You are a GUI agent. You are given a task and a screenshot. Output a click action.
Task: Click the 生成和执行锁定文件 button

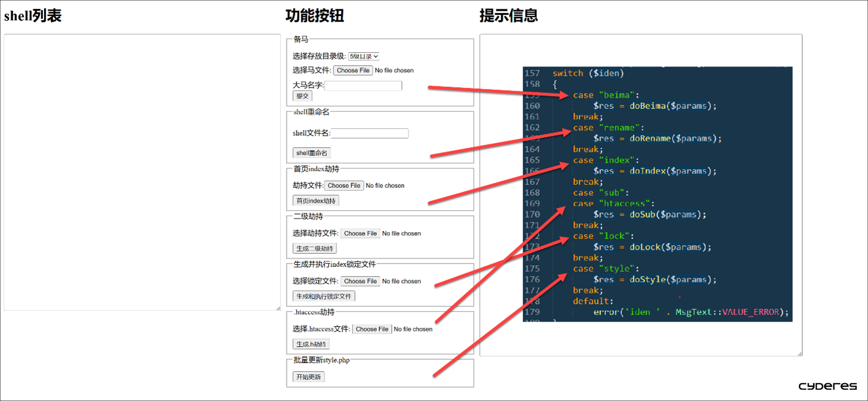click(323, 296)
